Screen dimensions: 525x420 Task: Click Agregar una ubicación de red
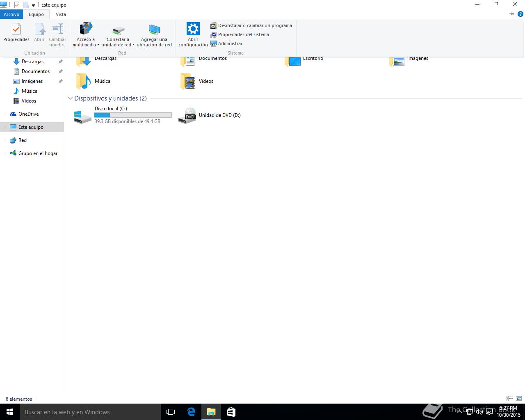[154, 35]
